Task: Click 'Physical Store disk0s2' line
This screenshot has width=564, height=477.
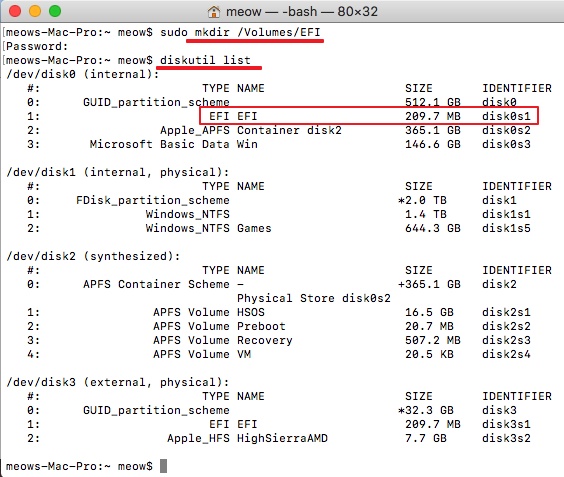Action: pos(314,299)
